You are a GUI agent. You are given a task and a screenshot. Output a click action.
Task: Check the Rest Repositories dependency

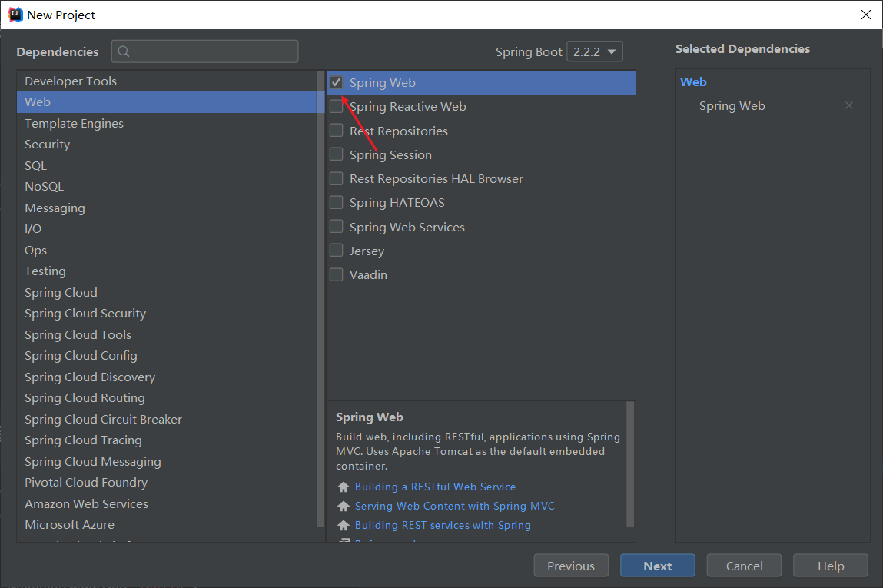[336, 131]
